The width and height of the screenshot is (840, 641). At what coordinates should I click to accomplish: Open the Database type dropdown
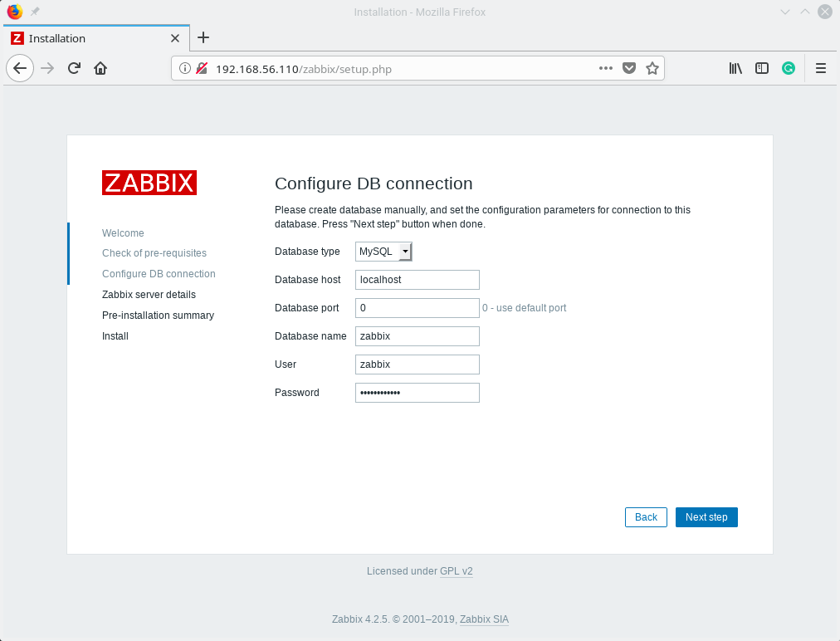pos(383,252)
